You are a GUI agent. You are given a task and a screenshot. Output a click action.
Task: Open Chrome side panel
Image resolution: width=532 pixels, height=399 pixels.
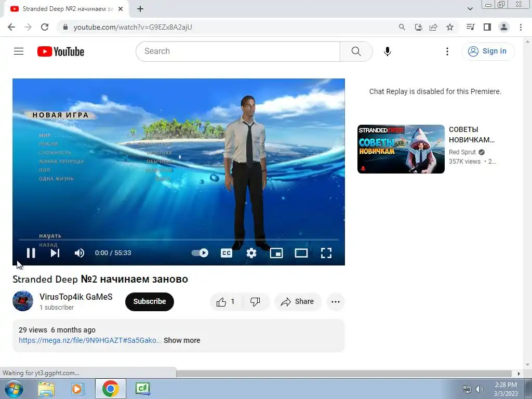[x=487, y=27]
